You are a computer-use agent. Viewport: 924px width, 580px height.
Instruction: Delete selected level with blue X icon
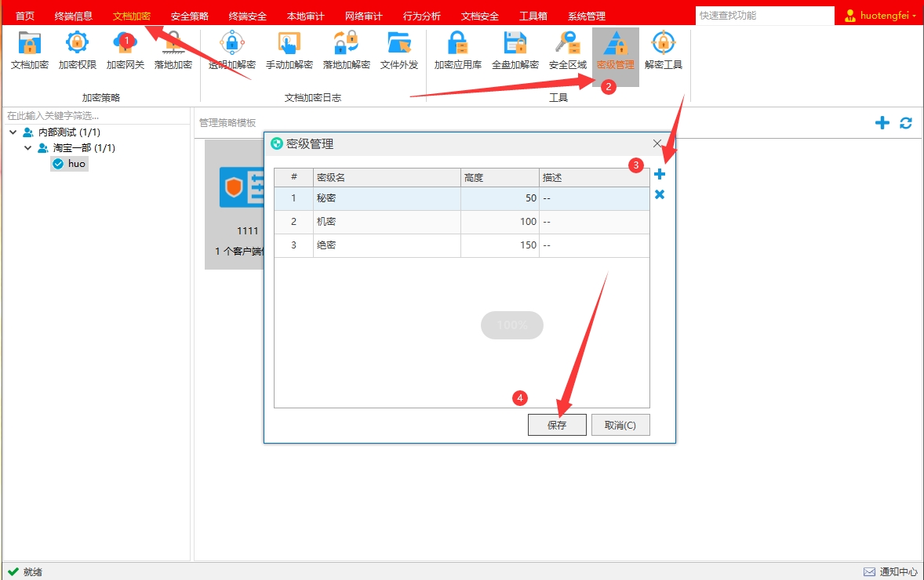[x=660, y=194]
